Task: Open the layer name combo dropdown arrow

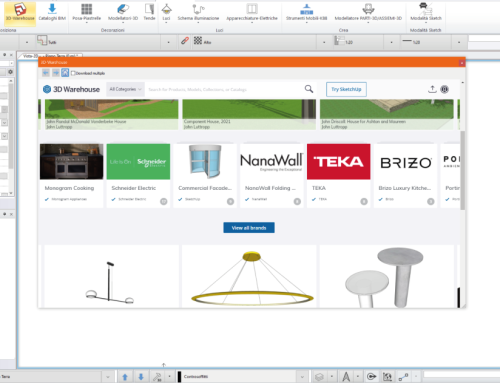Action: click(x=302, y=377)
